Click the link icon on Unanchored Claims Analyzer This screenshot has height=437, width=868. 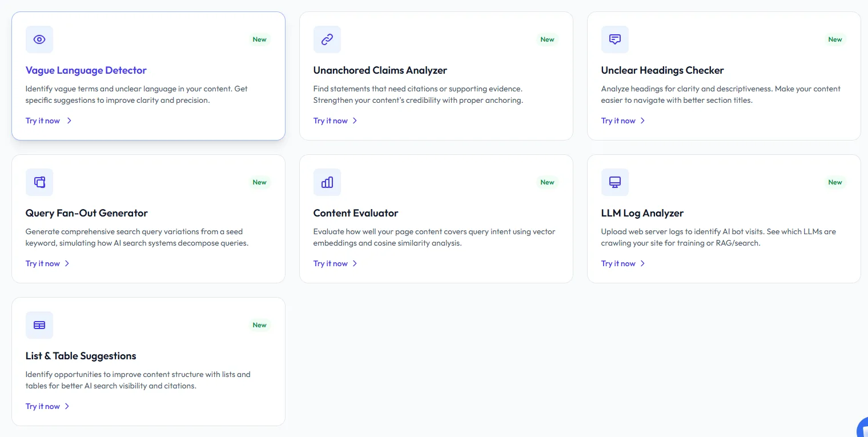pos(327,39)
